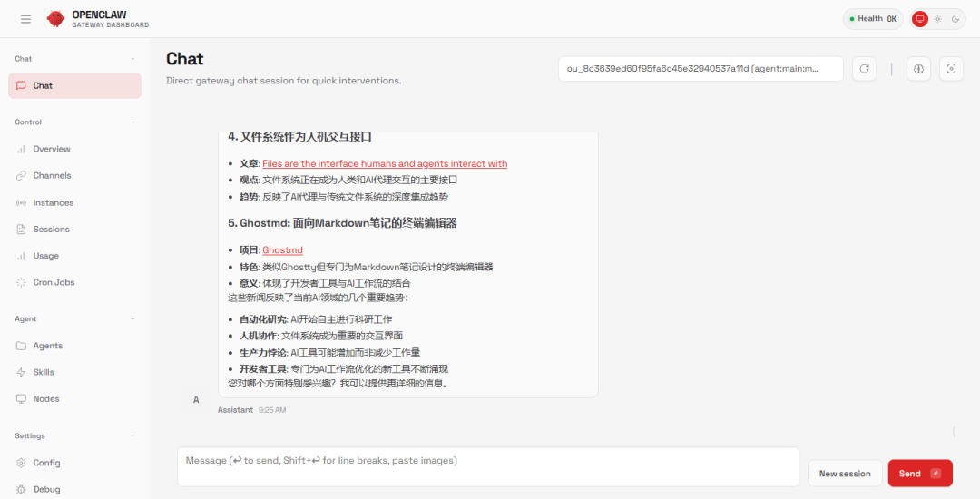Viewport: 980px width, 499px height.
Task: Collapse the Agent sidebar section
Action: click(x=132, y=319)
